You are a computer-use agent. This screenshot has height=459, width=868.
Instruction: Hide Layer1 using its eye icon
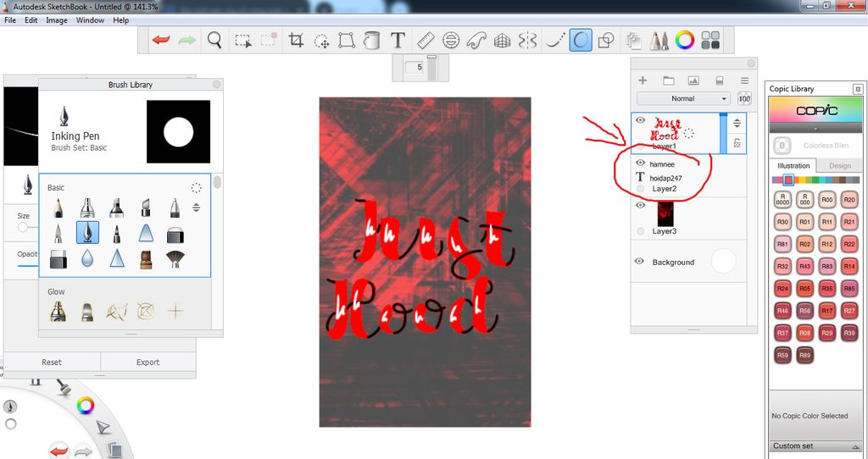pos(641,120)
